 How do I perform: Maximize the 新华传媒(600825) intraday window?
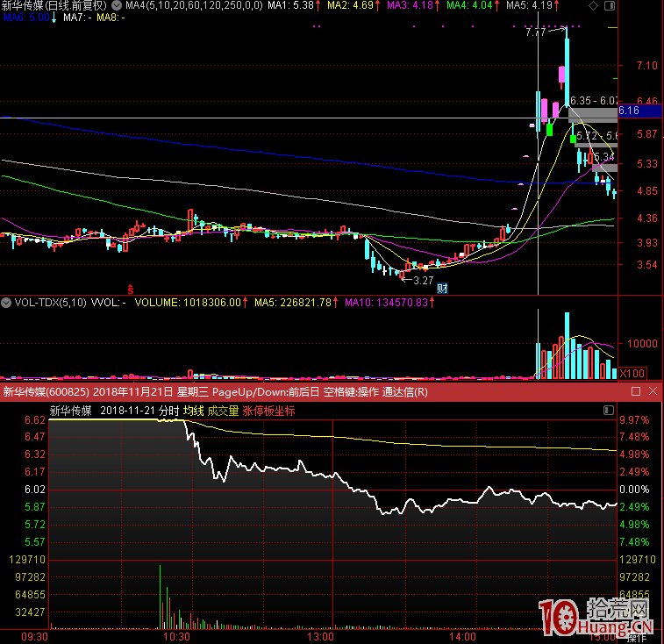[x=636, y=391]
